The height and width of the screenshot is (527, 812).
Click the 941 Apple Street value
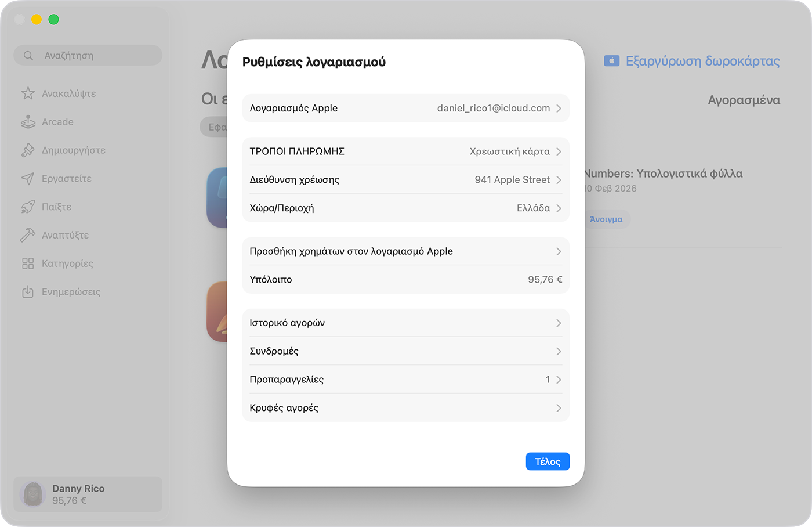tap(512, 180)
